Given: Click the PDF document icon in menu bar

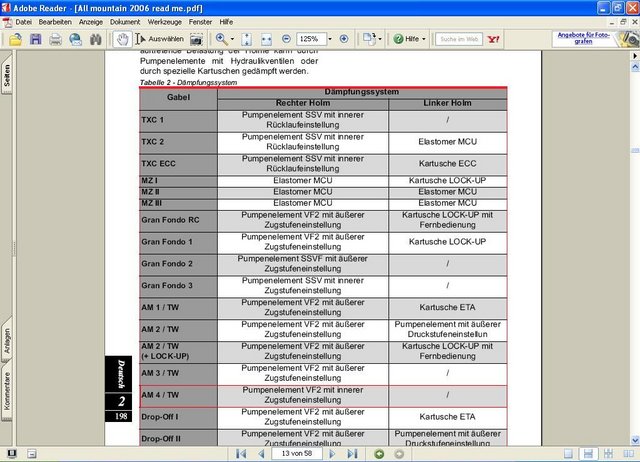Looking at the screenshot, I should point(7,22).
